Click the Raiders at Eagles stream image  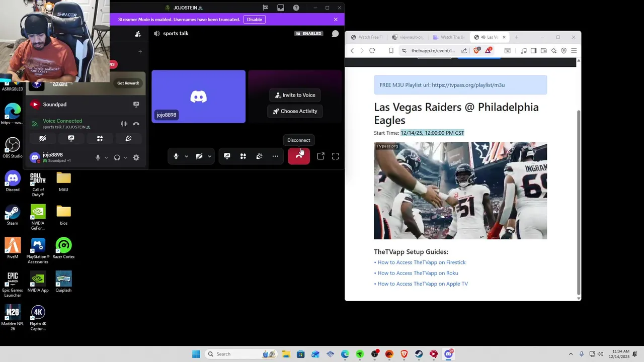pyautogui.click(x=460, y=191)
